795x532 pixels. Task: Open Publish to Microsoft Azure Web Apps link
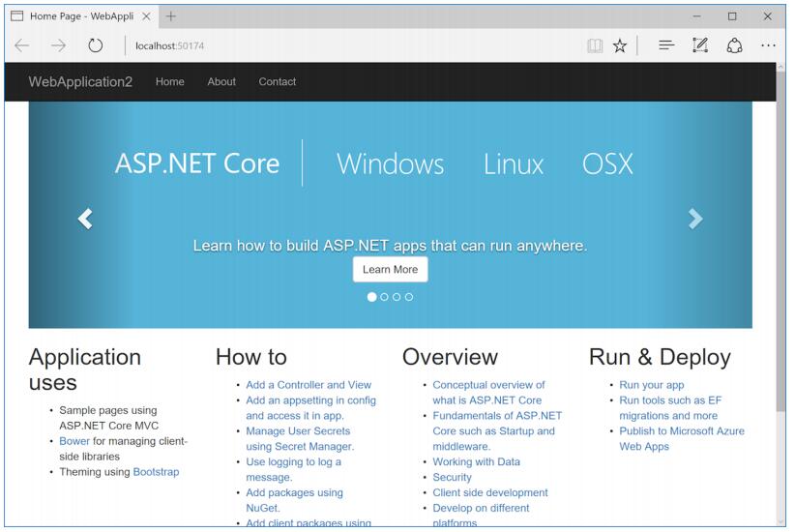tap(682, 439)
